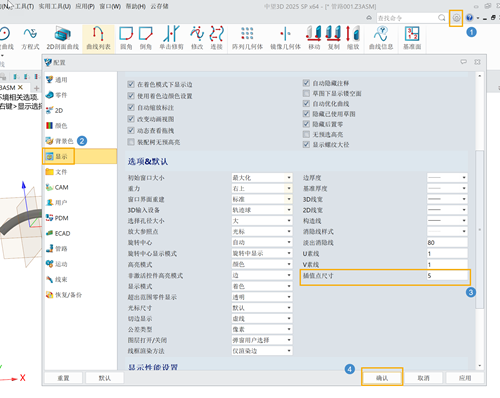Screen dimensions: 500x398
Task: Open the 帮助(H) menu
Action: (135, 6)
